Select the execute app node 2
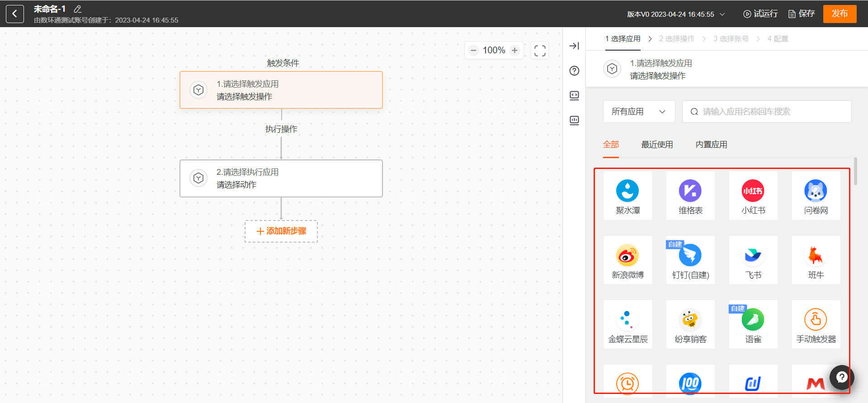Image resolution: width=868 pixels, height=403 pixels. pos(281,178)
